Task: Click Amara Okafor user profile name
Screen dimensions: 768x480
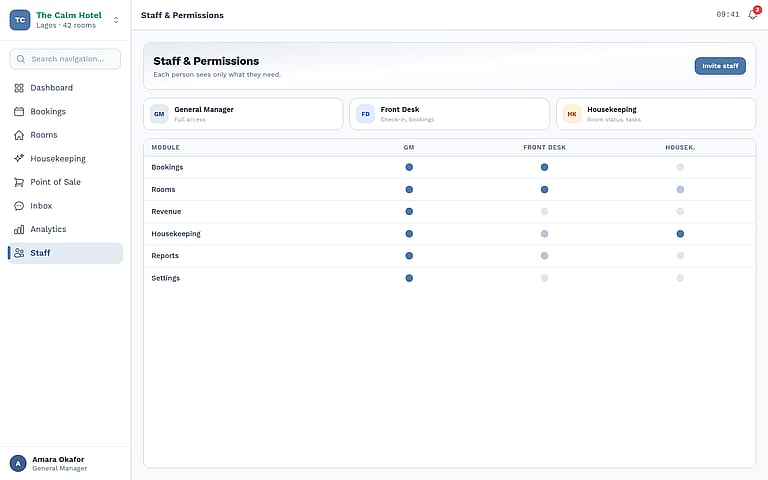Action: pos(58,459)
